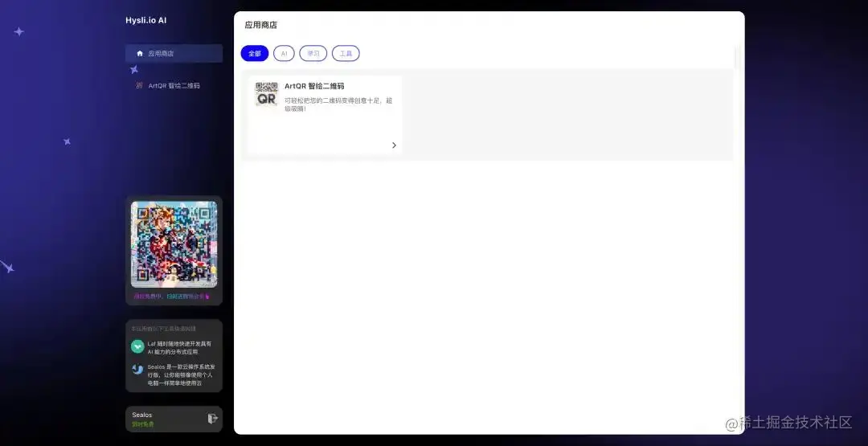Open 应用商店 from the sidebar
Screen dimensions: 868x446
[174, 54]
